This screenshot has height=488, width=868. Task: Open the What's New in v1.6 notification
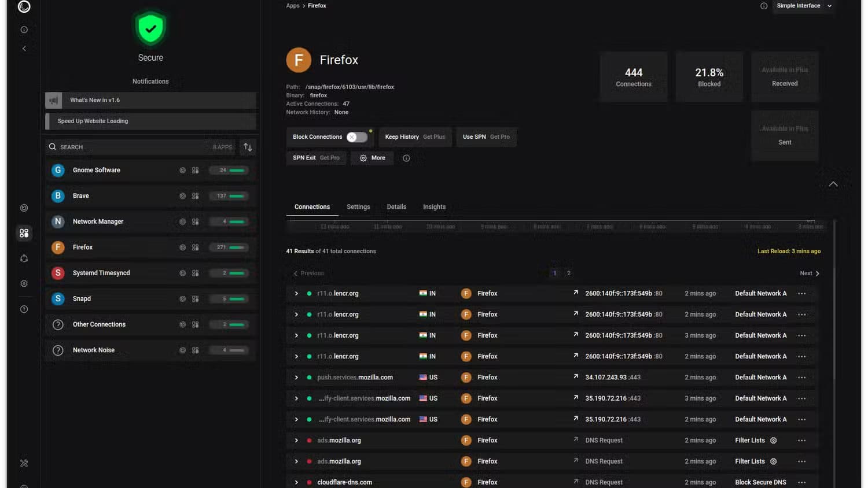click(150, 100)
